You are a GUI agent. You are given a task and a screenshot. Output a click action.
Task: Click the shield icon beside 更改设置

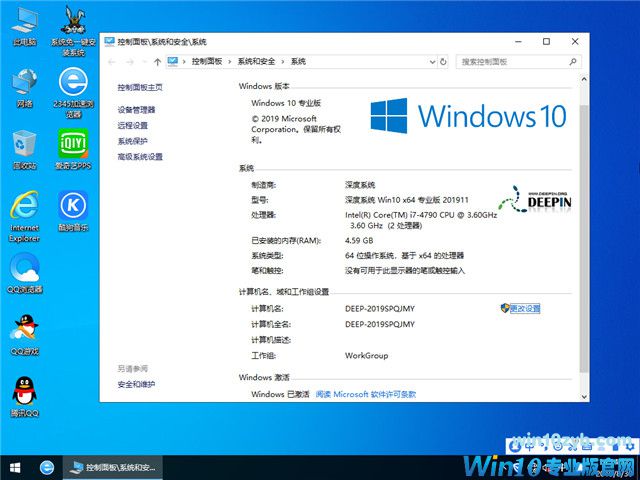tap(505, 308)
